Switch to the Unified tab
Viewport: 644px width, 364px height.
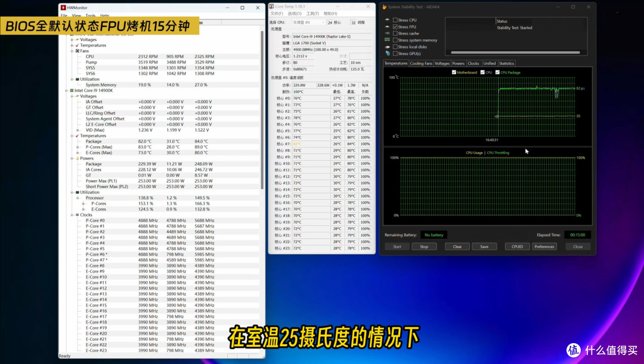tap(489, 63)
